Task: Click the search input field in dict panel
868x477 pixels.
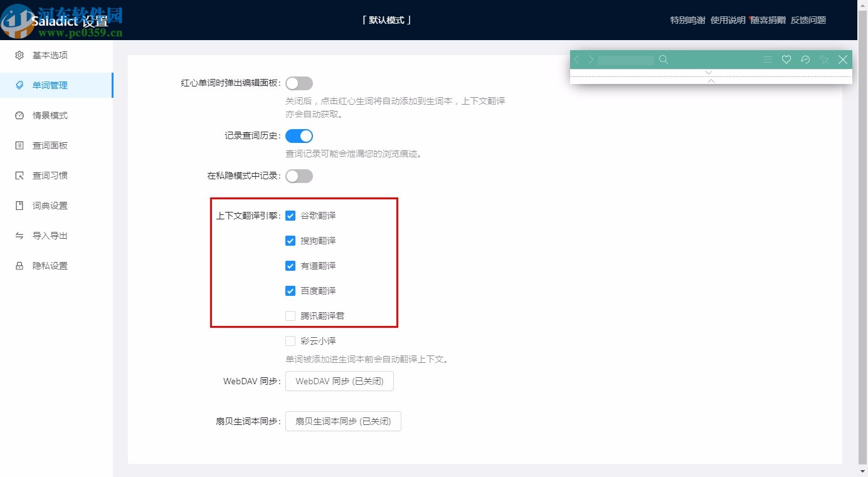Action: (x=627, y=60)
